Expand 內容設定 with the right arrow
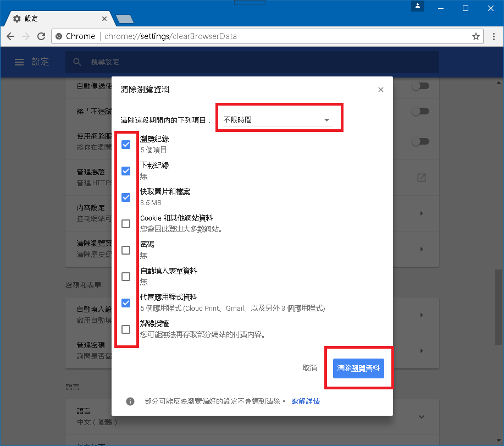This screenshot has height=446, width=504. click(x=421, y=213)
